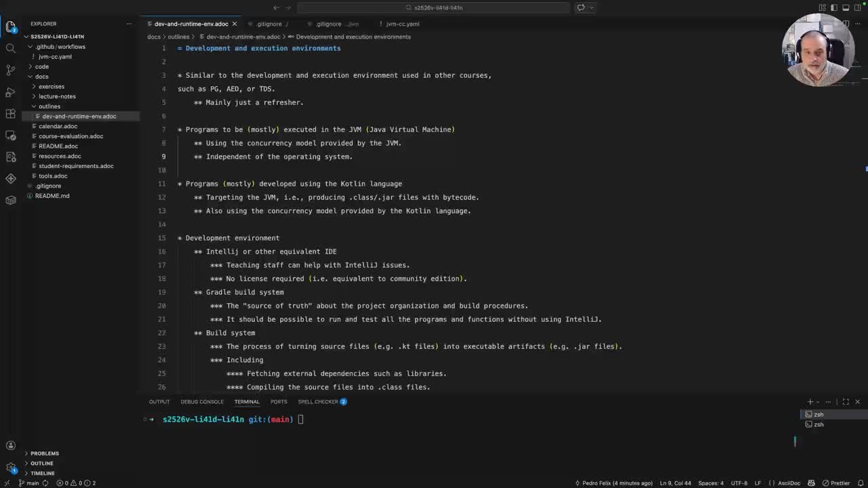This screenshot has width=868, height=488.
Task: Toggle the primary sidebar layout button
Action: point(833,7)
